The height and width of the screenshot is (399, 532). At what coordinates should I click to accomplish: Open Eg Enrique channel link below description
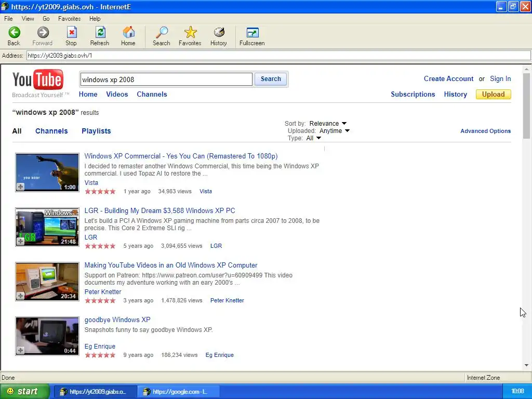(100, 347)
